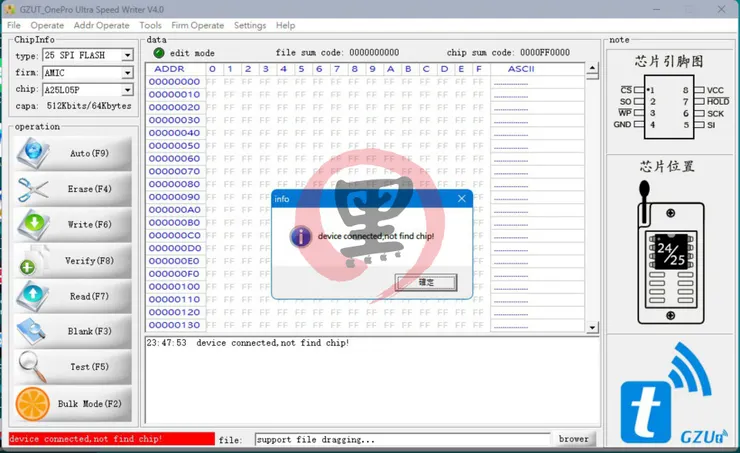Click the app icon in title bar
The width and height of the screenshot is (740, 453).
point(10,9)
